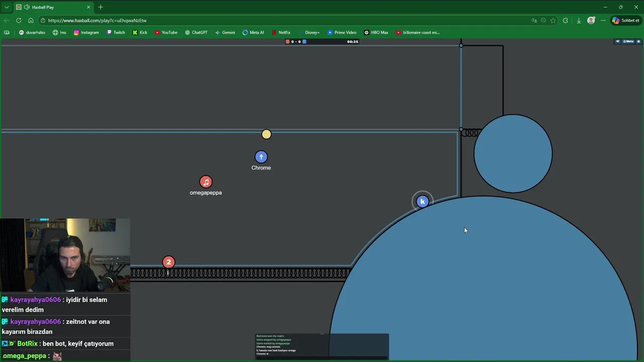
Task: Go back to the previous page
Action: pos(7,20)
